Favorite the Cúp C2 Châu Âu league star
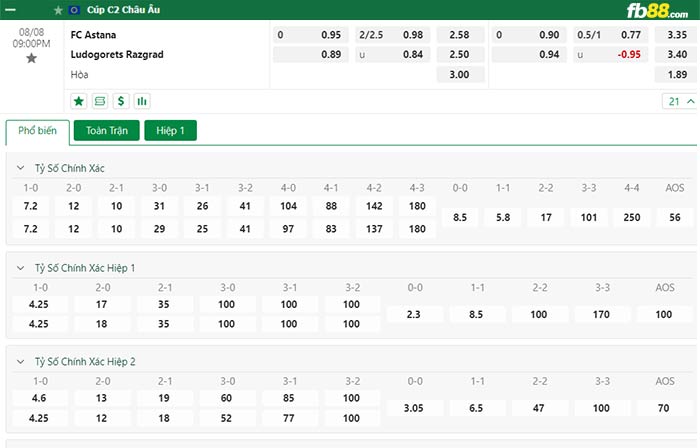Screen dimensions: 700x448 [58, 10]
